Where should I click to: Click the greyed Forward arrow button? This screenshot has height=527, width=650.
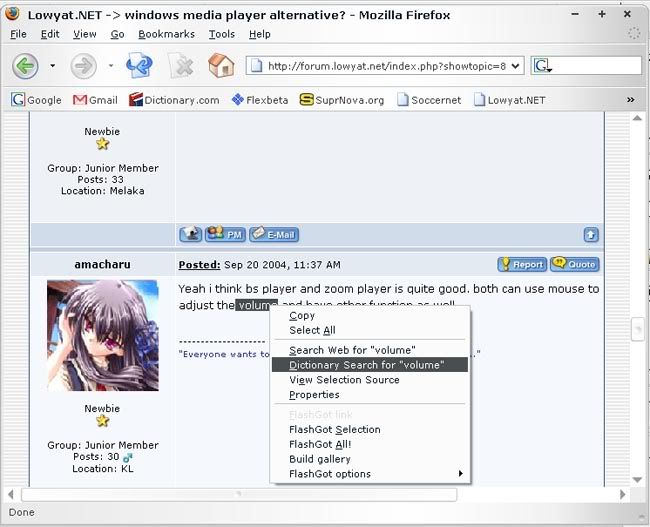click(x=83, y=66)
